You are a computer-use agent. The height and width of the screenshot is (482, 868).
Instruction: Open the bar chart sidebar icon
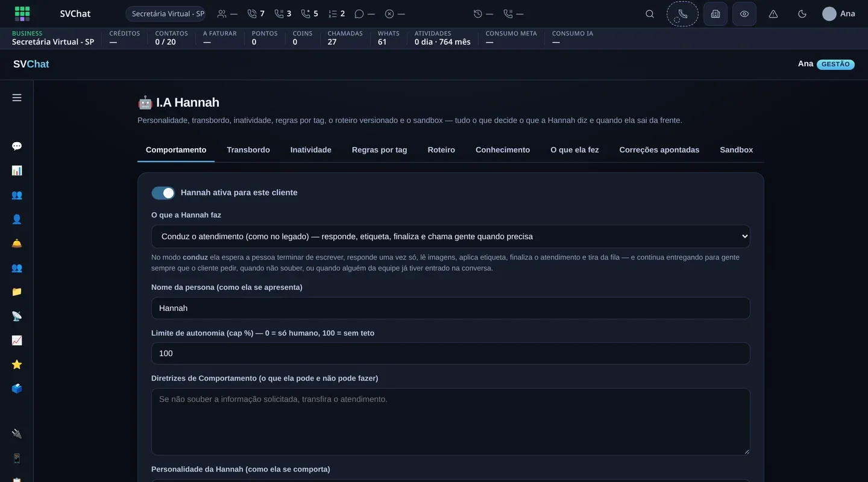pyautogui.click(x=17, y=171)
